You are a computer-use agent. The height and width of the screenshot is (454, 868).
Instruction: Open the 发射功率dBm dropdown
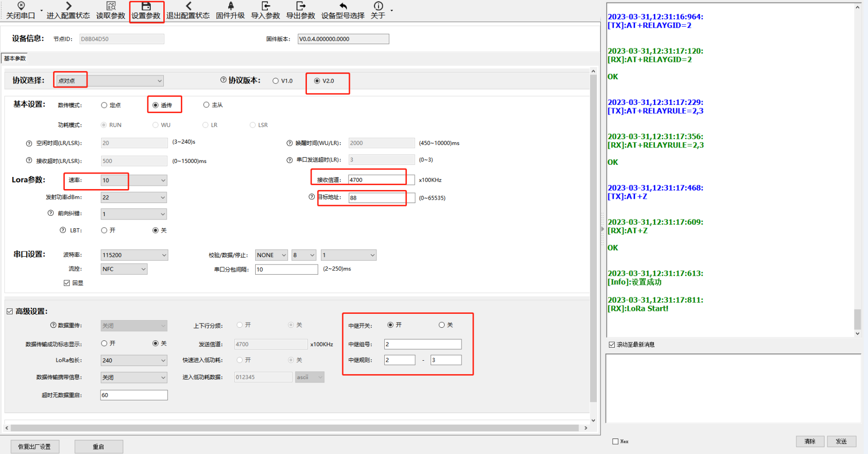point(162,198)
